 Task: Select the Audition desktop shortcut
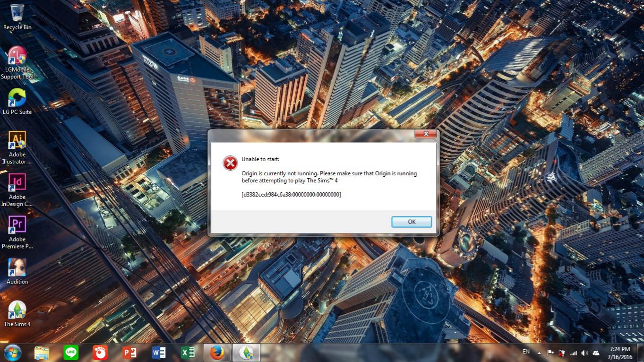coord(17,271)
